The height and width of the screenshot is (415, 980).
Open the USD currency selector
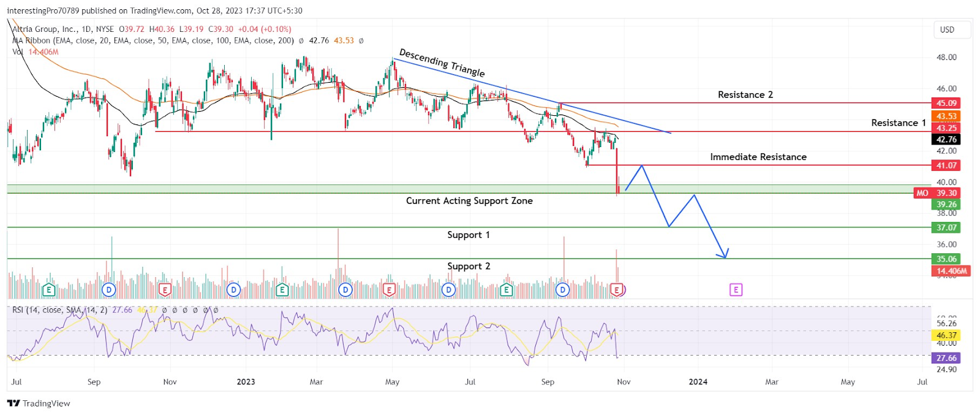click(x=952, y=29)
